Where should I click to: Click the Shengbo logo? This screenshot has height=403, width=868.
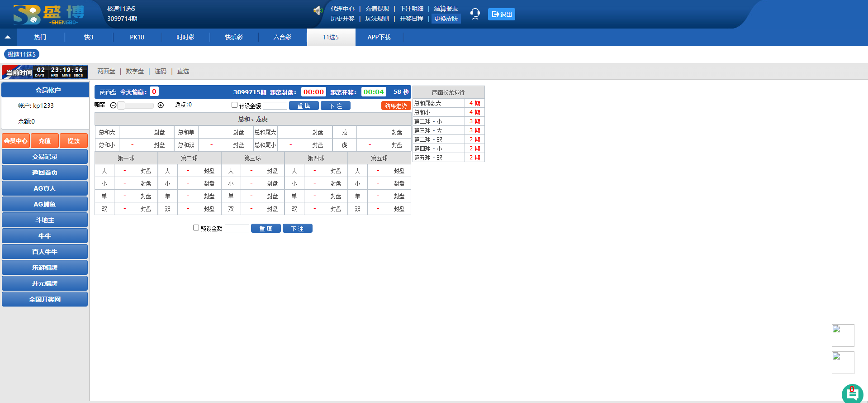(48, 14)
